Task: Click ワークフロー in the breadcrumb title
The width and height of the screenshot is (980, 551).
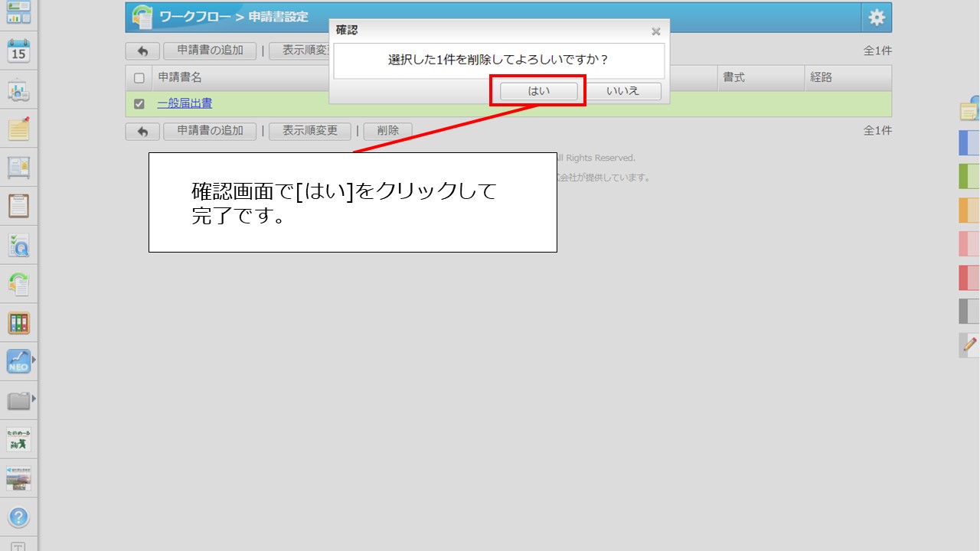Action: tap(195, 17)
